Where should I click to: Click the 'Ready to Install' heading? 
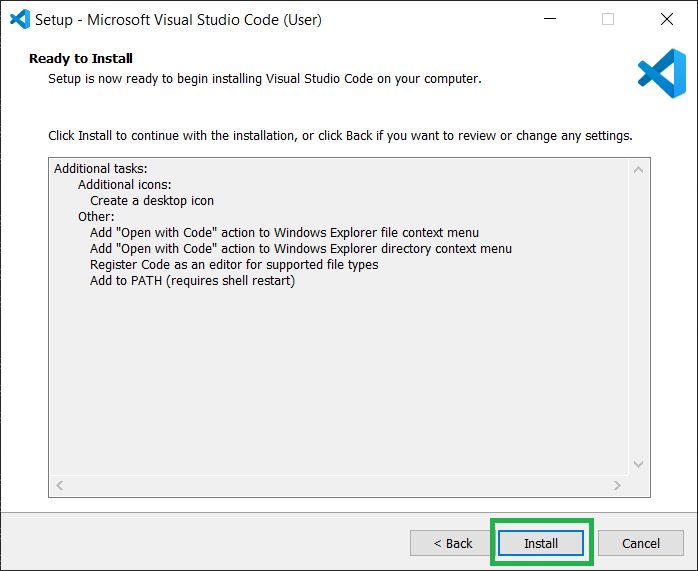pos(81,58)
